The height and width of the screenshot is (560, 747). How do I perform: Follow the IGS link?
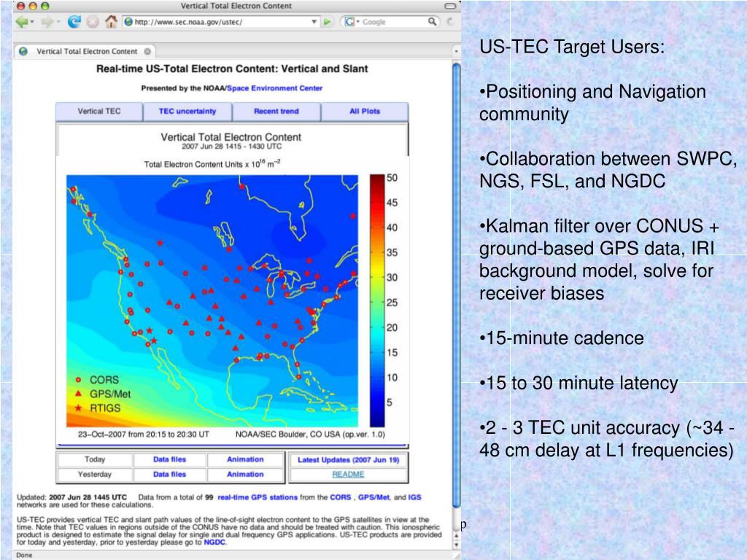[414, 497]
